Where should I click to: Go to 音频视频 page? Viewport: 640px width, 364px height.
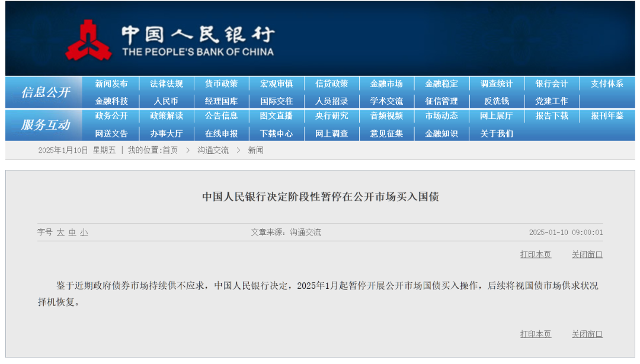(386, 116)
